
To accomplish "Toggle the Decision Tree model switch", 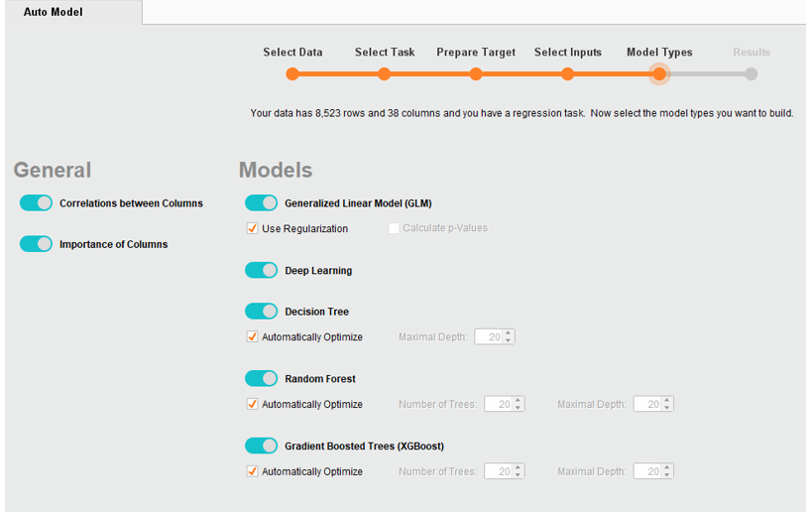I will click(x=261, y=312).
